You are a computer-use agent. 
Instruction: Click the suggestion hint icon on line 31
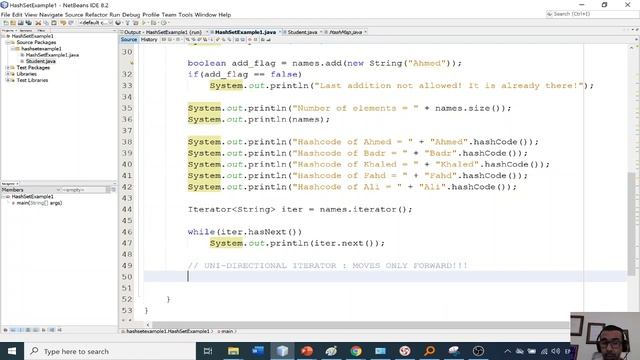[132, 63]
